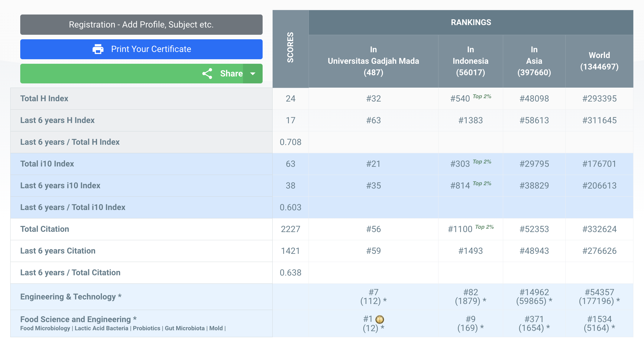This screenshot has height=349, width=644.
Task: Click the Food Microbiology keyword link
Action: click(x=45, y=328)
